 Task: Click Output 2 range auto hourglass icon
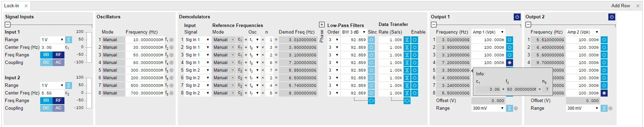point(604,108)
